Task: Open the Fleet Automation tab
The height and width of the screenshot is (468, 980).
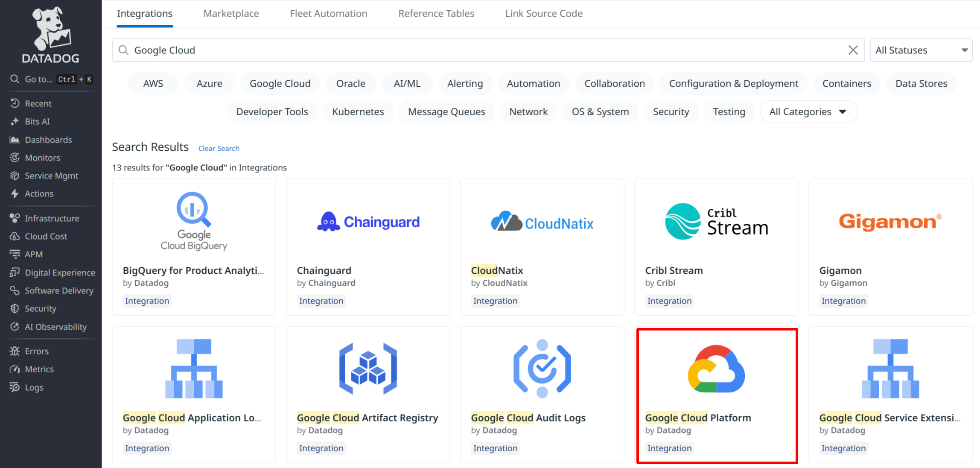Action: [x=328, y=14]
